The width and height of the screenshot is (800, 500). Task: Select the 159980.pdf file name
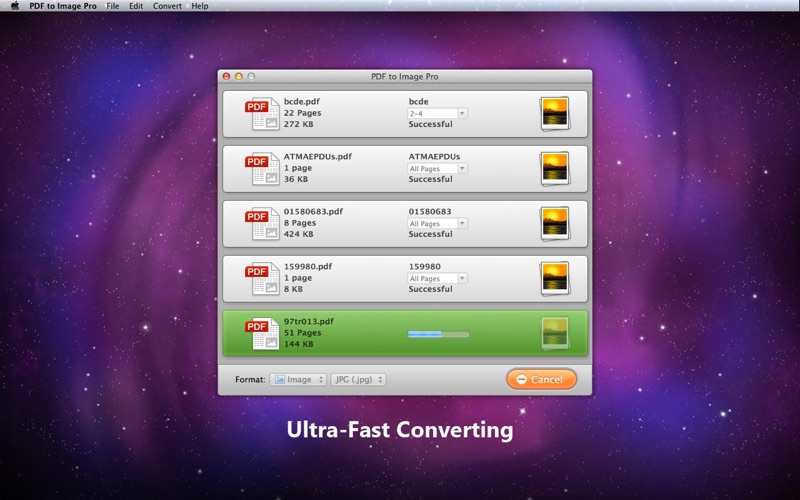pos(308,266)
